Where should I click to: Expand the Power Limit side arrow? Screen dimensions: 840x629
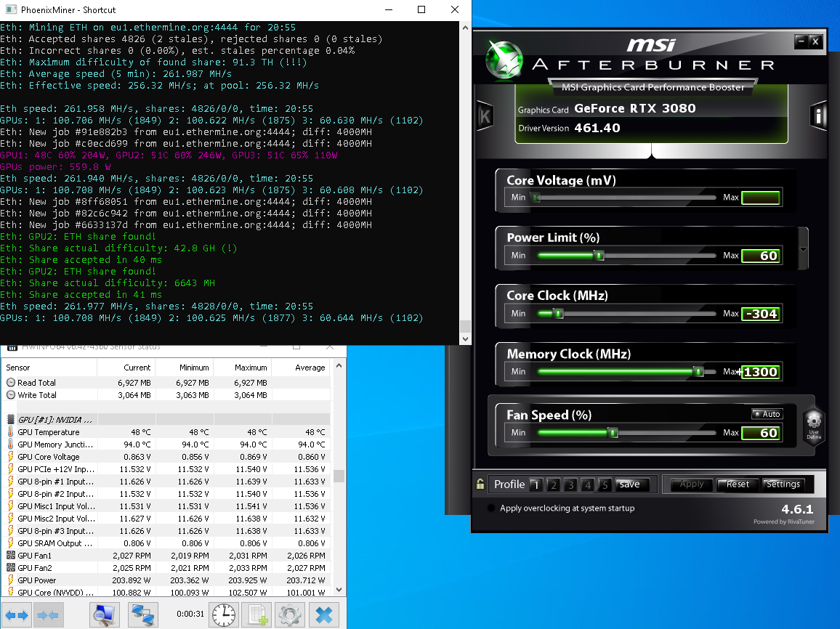click(803, 249)
